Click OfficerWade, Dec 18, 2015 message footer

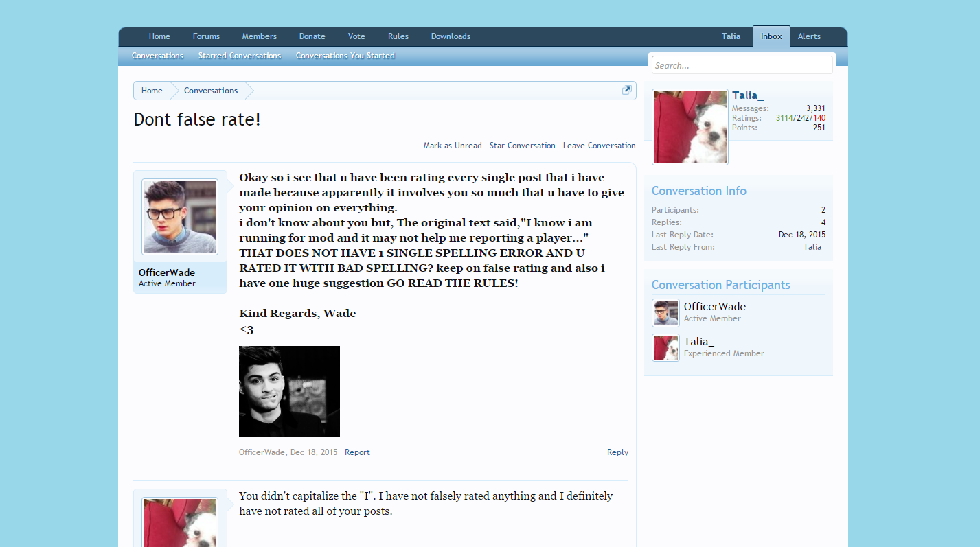pyautogui.click(x=288, y=452)
